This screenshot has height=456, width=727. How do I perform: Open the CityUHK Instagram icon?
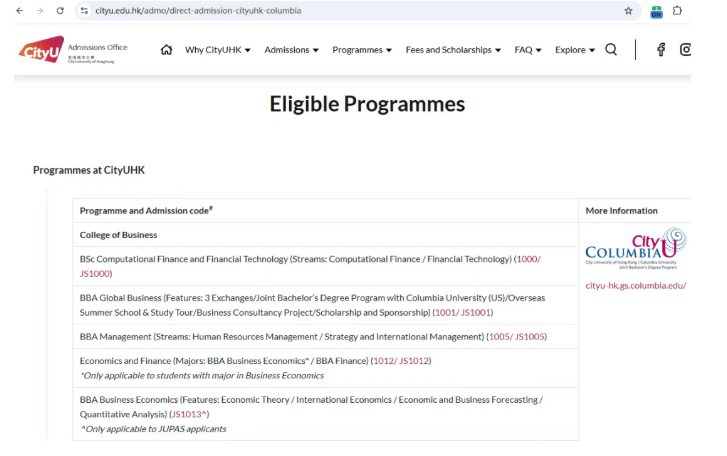click(686, 50)
